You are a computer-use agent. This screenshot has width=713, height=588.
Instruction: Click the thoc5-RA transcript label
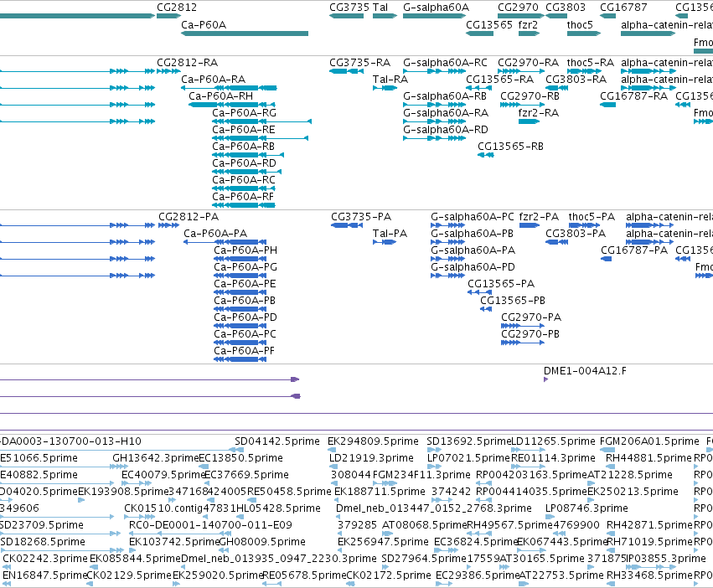pos(591,62)
